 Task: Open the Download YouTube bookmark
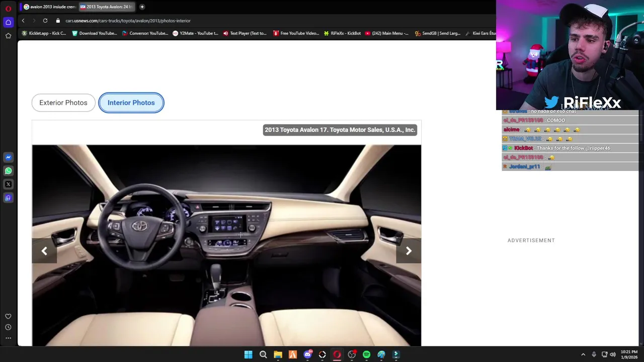94,33
